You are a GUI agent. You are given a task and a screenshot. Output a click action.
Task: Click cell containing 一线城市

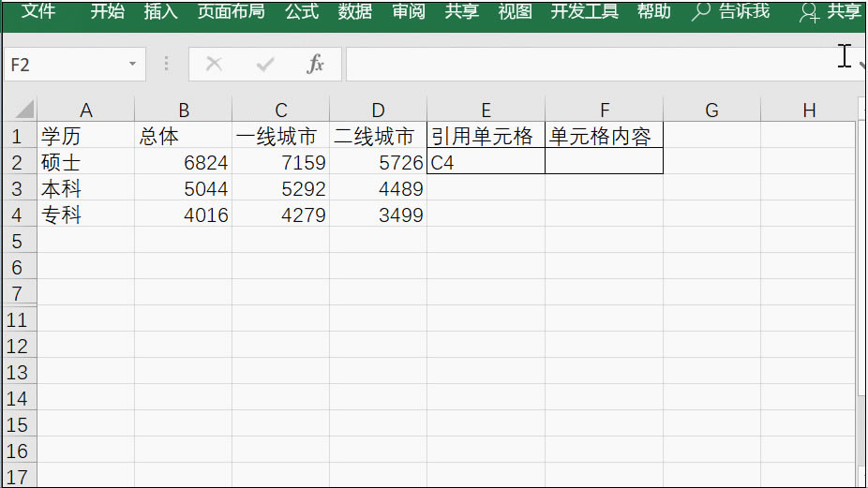280,136
